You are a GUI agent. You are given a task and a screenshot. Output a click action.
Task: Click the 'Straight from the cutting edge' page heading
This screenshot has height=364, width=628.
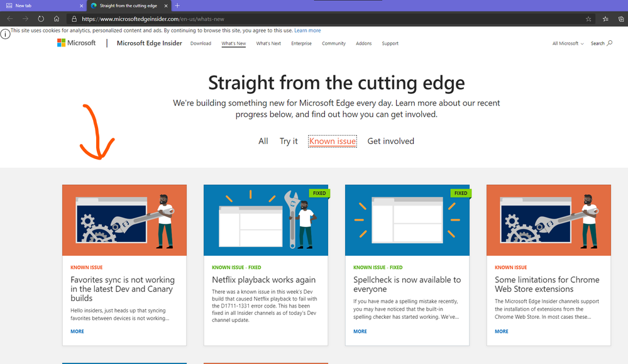(x=336, y=83)
